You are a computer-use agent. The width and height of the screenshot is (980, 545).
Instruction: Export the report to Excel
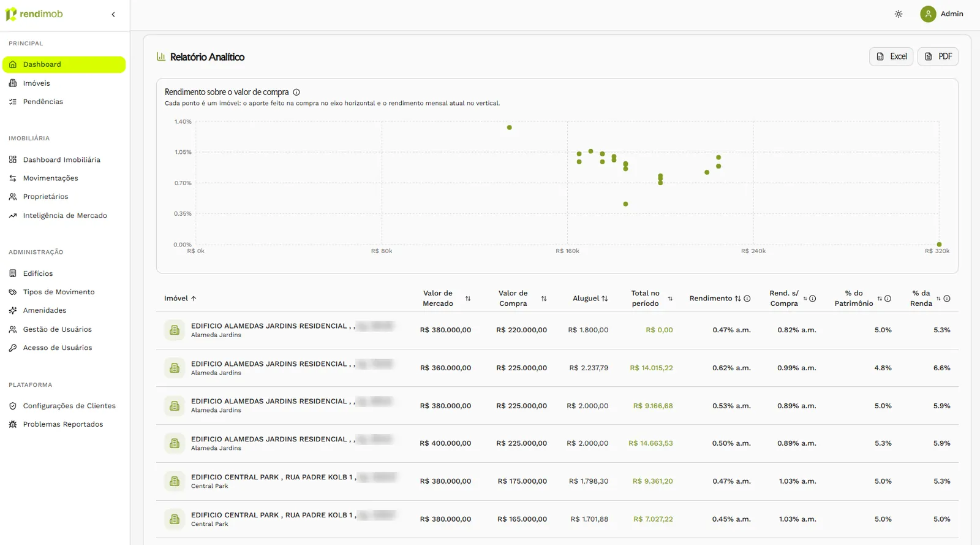[x=891, y=56]
